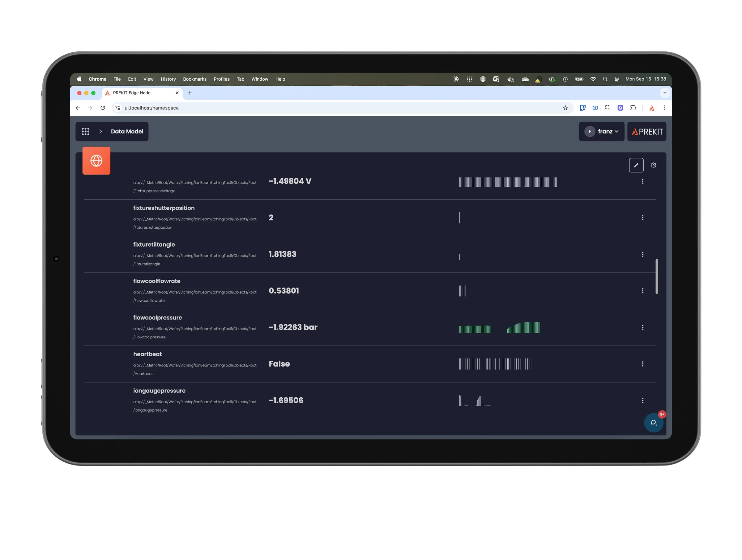Open the Chrome extensions puzzle icon
The image size is (742, 560).
(x=633, y=108)
